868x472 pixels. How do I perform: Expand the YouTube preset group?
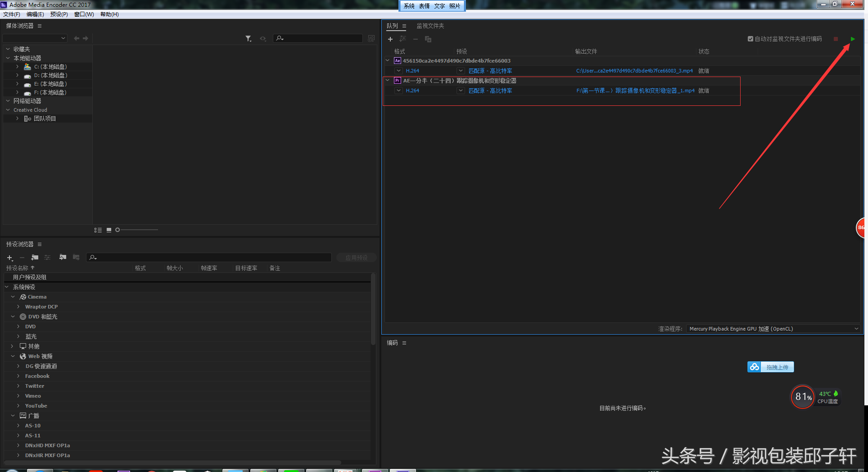tap(18, 406)
